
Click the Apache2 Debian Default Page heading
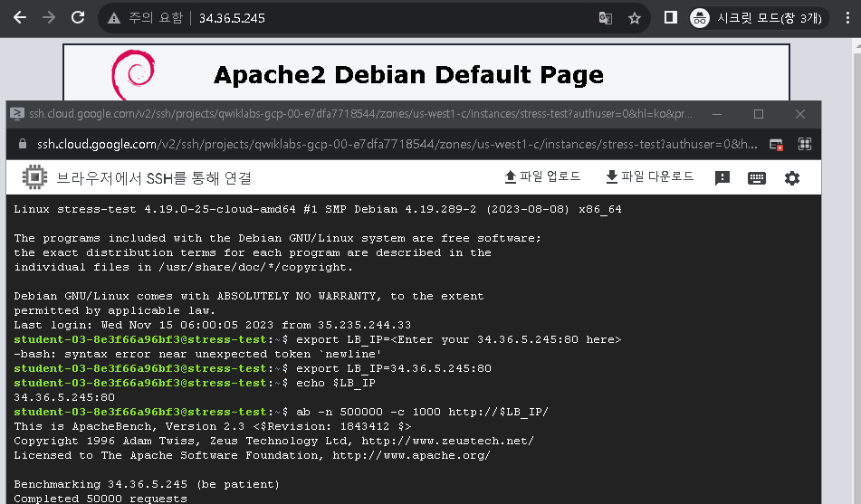[x=408, y=75]
